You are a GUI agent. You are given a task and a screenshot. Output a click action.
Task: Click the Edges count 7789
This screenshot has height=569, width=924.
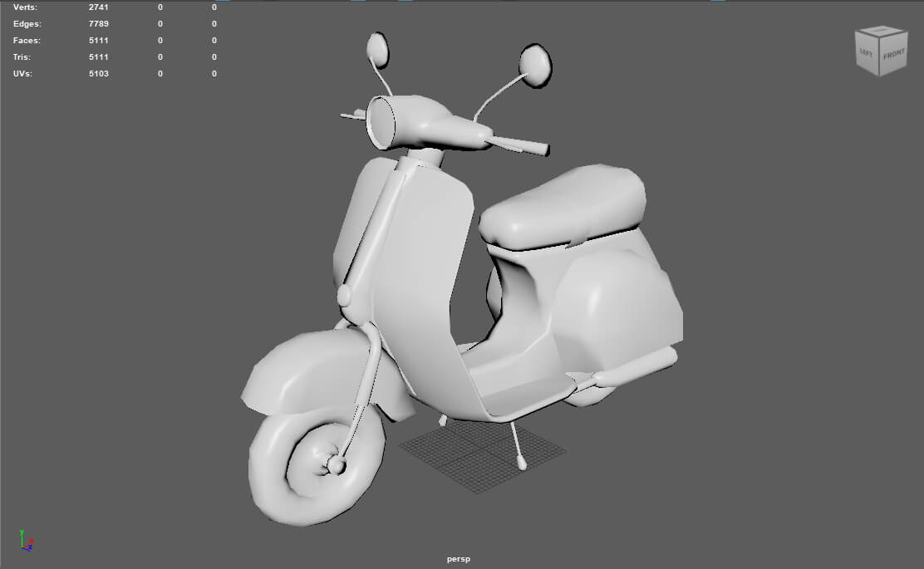click(98, 23)
